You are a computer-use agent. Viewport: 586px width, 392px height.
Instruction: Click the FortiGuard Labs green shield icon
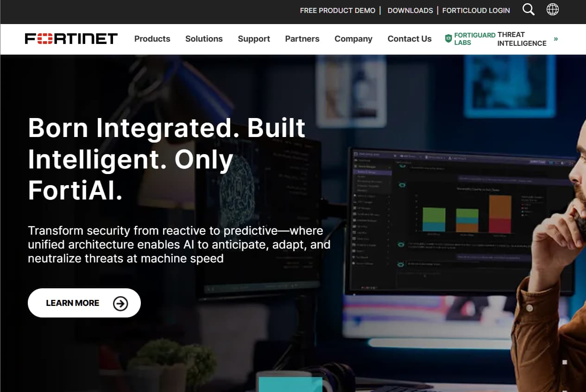(448, 39)
